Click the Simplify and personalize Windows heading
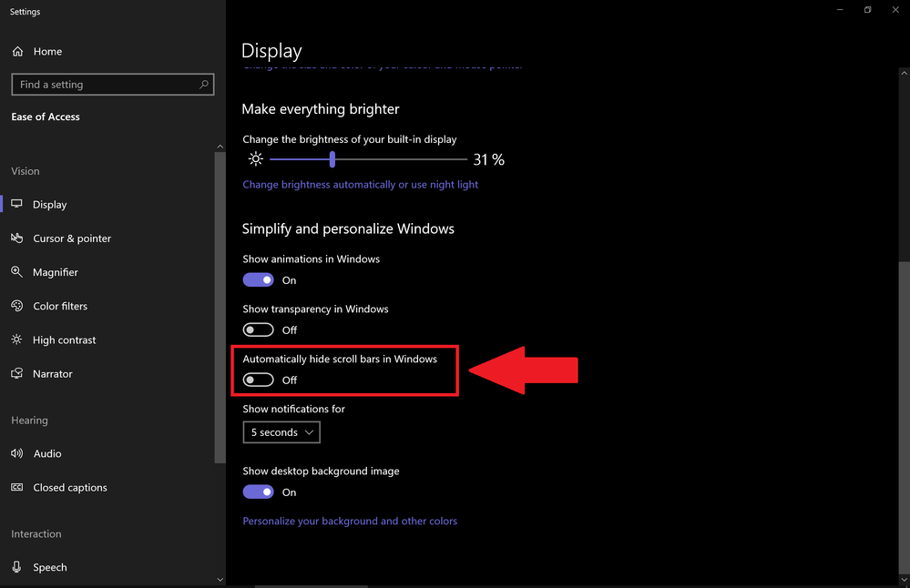This screenshot has width=910, height=588. 348,228
